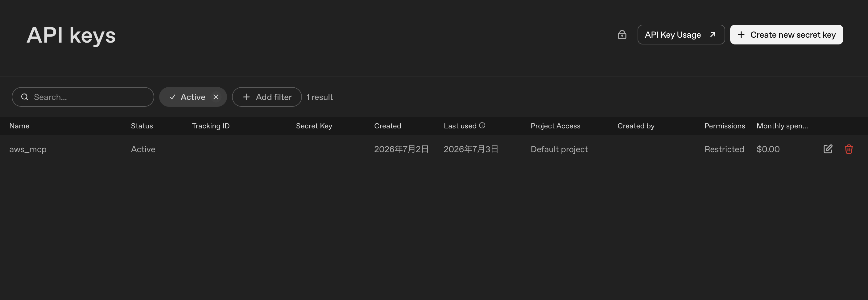Viewport: 868px width, 300px height.
Task: Click the arrow icon on API Key Usage
Action: (713, 35)
